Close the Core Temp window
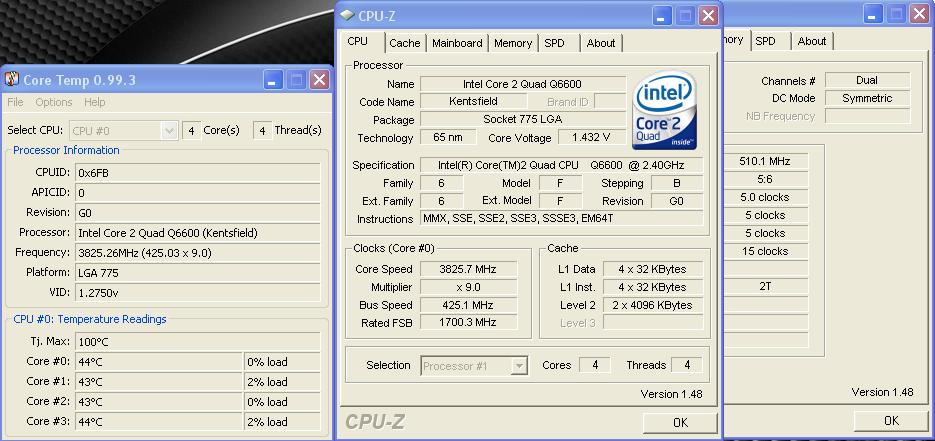This screenshot has height=441, width=935. point(320,80)
